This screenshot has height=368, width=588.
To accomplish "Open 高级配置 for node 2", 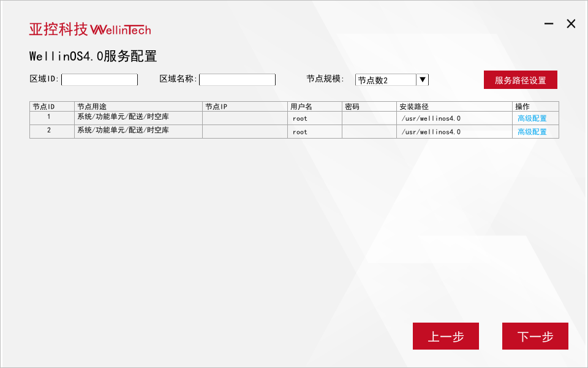I will point(532,132).
